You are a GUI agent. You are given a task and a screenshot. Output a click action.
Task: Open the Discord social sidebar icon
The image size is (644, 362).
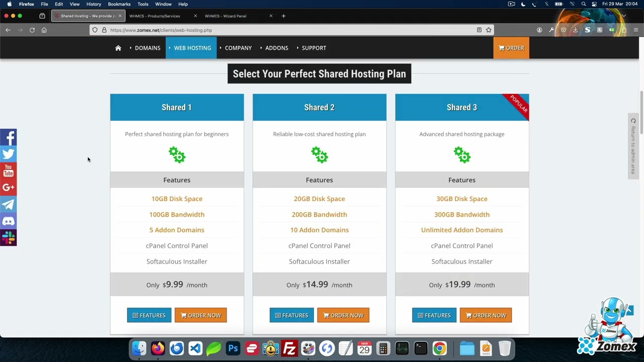(8, 221)
